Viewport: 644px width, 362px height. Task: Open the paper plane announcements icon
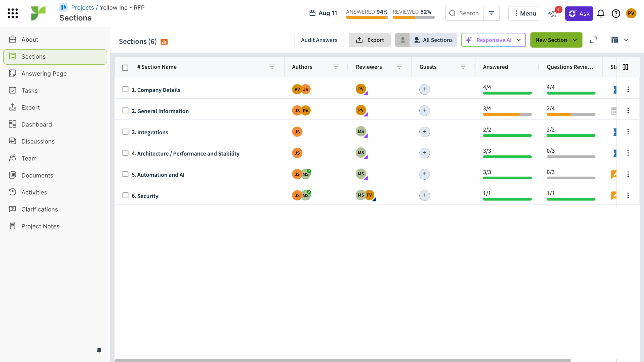553,13
